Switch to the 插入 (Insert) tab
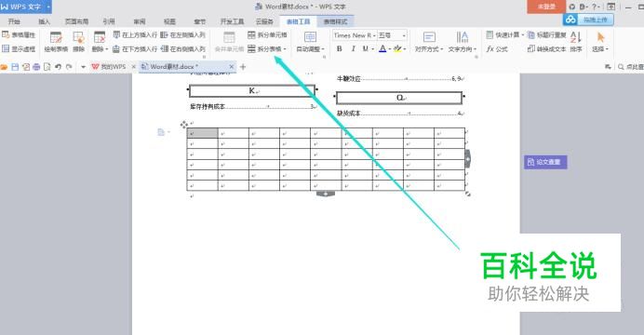Screen dimensions: 644x335 click(x=44, y=21)
